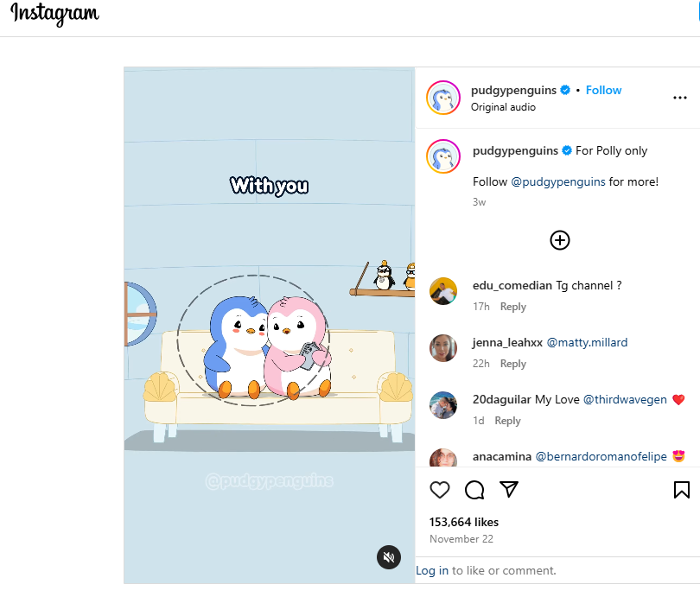
Task: Click the 3w caption timestamp
Action: tap(479, 202)
